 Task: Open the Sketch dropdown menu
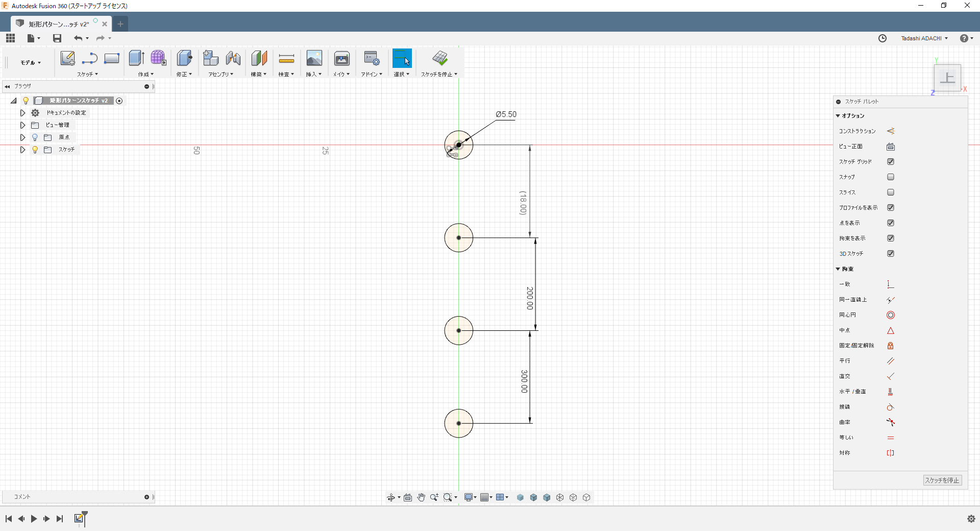click(88, 74)
